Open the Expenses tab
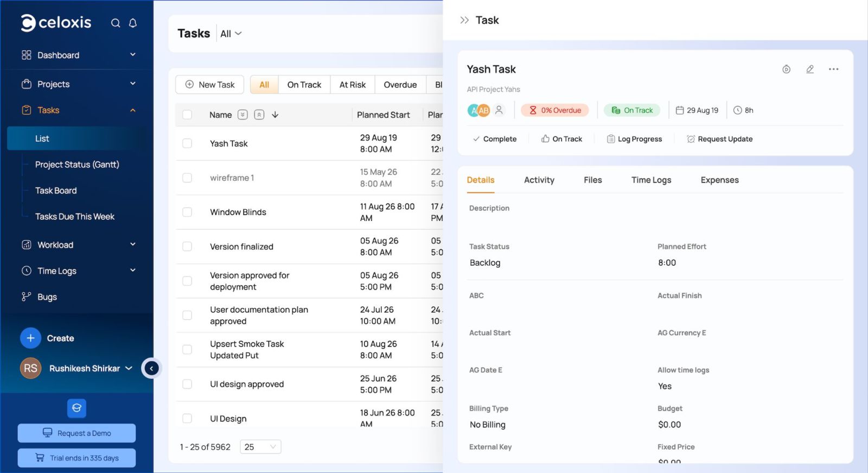The width and height of the screenshot is (868, 473). (719, 180)
